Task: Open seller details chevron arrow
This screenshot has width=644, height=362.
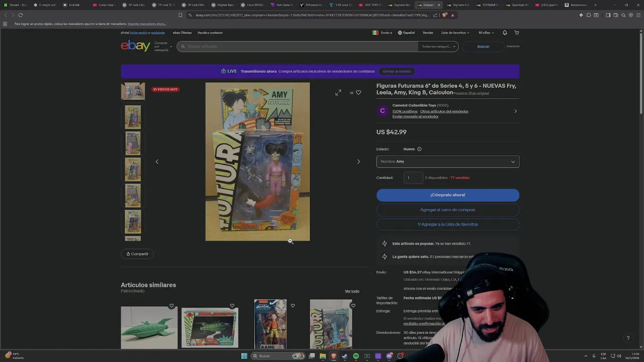Action: [515, 111]
